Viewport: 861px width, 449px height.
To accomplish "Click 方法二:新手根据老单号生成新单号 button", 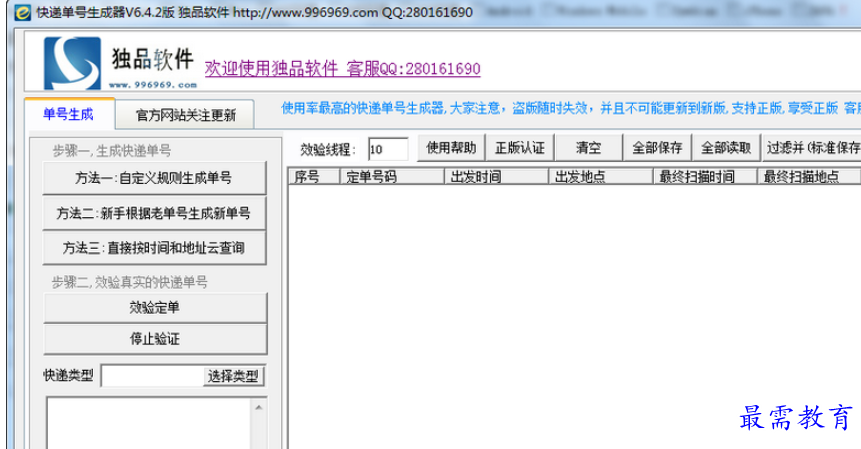I will tap(154, 213).
